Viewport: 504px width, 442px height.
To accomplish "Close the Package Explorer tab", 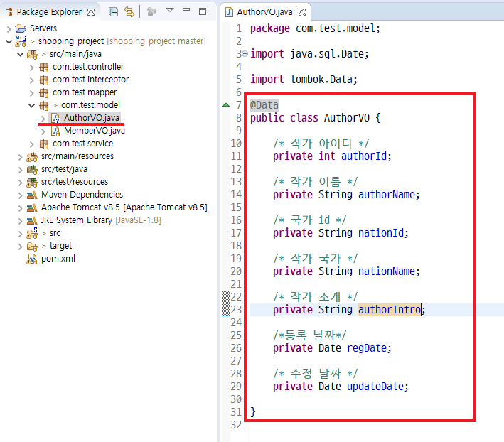I will pyautogui.click(x=91, y=12).
